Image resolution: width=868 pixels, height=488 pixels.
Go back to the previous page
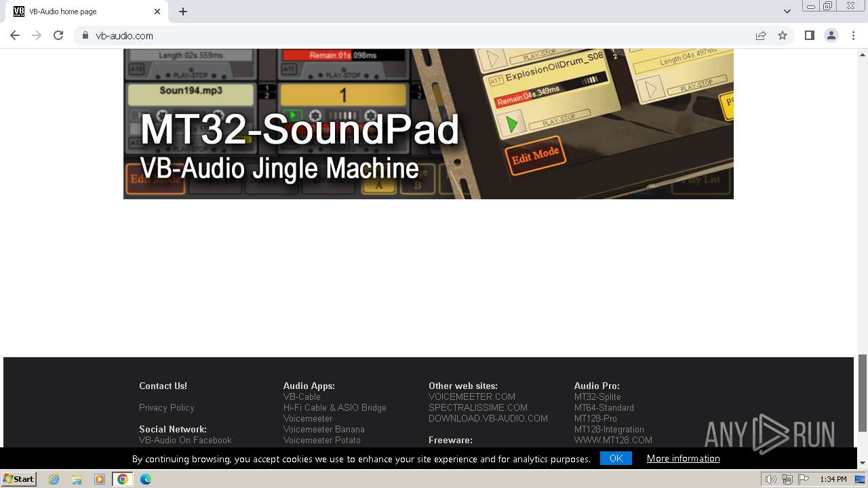(x=15, y=35)
